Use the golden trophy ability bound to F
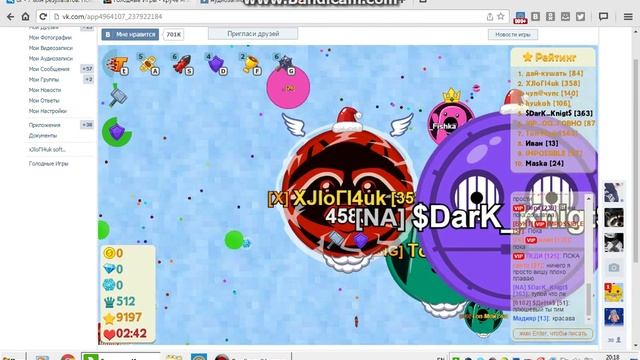640x360 pixels. [x=251, y=64]
